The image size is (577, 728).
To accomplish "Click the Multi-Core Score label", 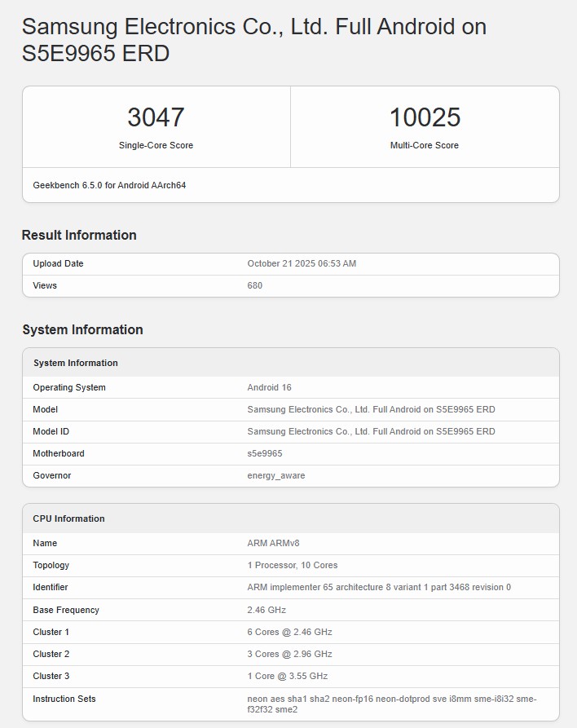I will [425, 145].
